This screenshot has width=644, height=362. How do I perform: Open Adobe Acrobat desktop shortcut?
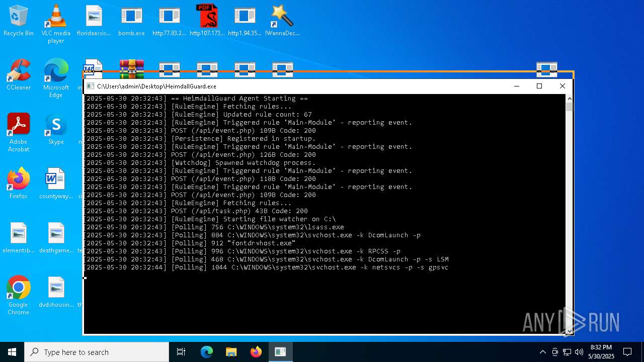[x=19, y=133]
